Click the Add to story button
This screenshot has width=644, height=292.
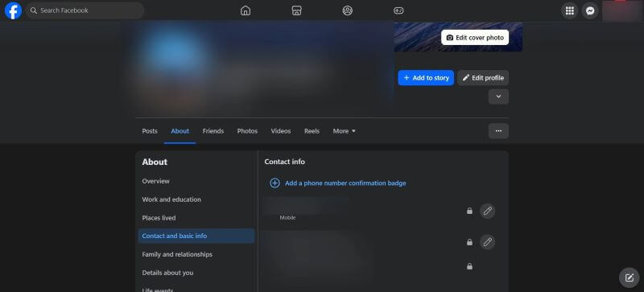426,77
